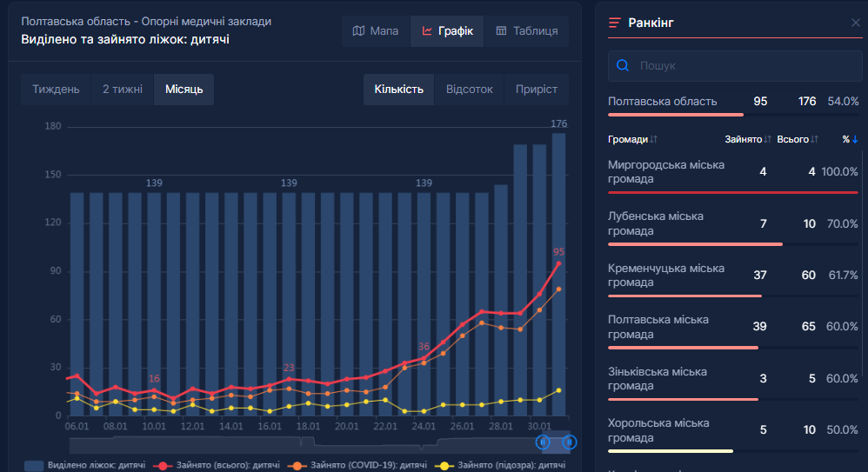Sort ranking by Зайнято column arrows
This screenshot has height=472, width=868.
767,140
